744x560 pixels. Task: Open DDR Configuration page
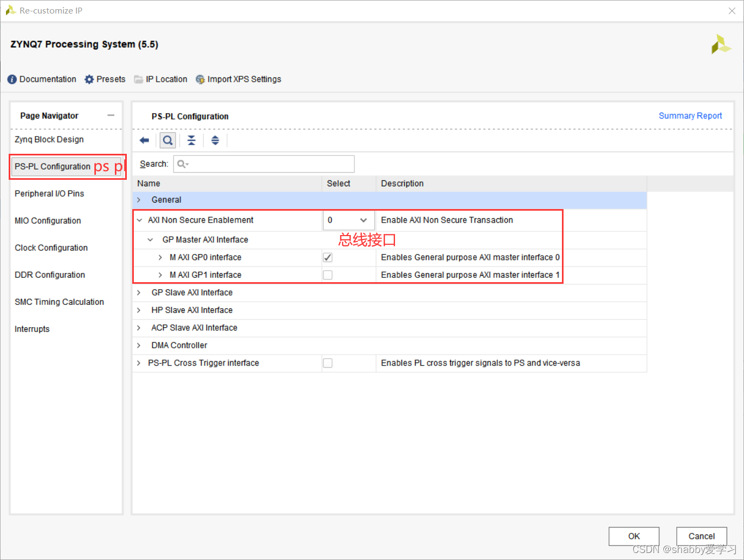point(50,275)
